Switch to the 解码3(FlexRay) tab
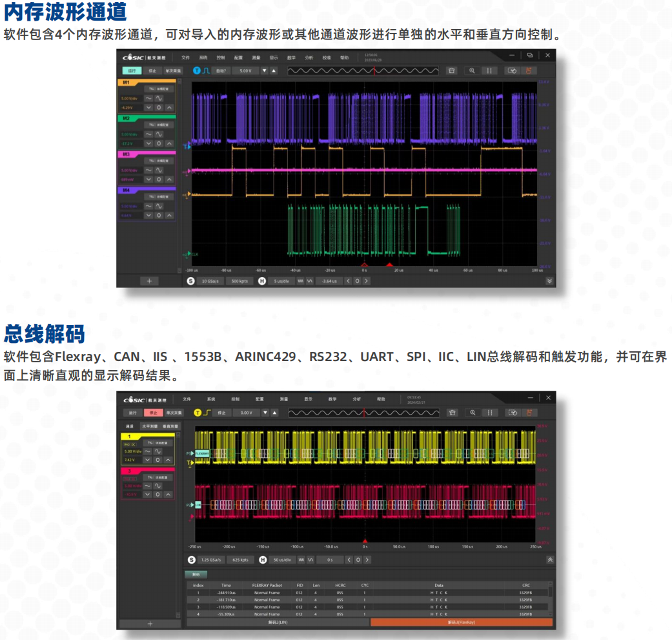This screenshot has width=672, height=640. pyautogui.click(x=461, y=623)
